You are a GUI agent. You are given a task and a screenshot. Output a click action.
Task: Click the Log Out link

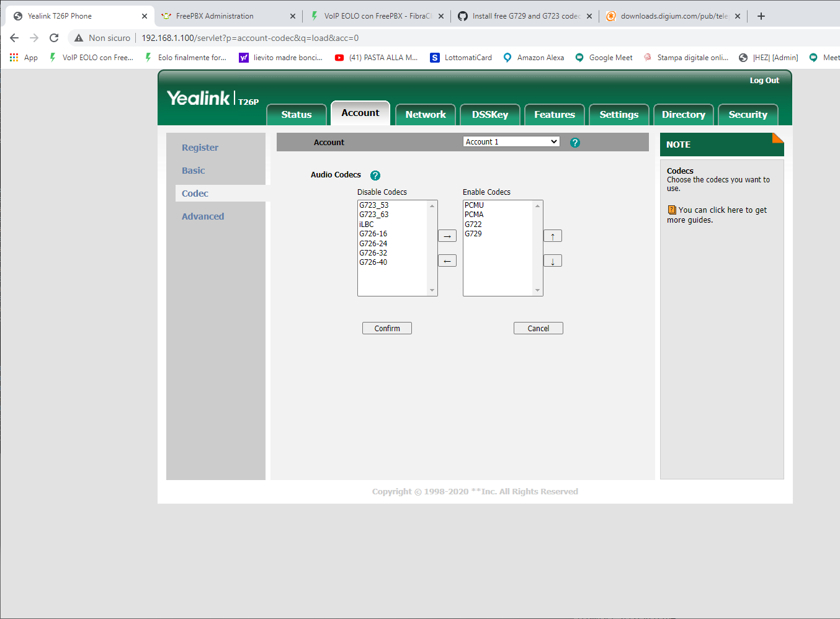tap(764, 81)
